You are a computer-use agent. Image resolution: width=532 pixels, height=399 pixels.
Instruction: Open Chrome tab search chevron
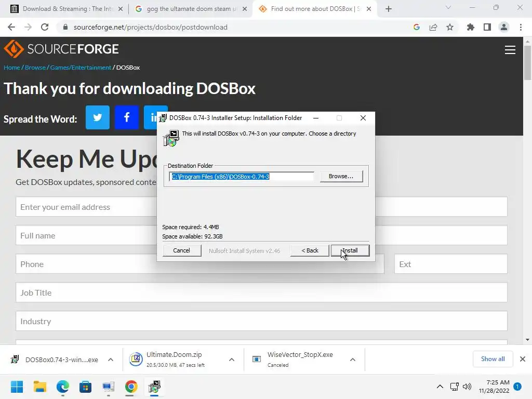448,7
